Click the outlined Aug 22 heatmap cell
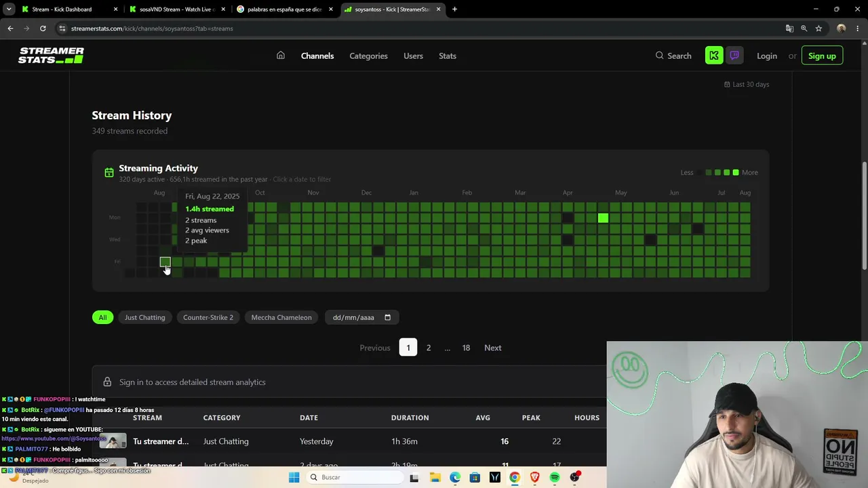The height and width of the screenshot is (488, 868). coord(165,262)
